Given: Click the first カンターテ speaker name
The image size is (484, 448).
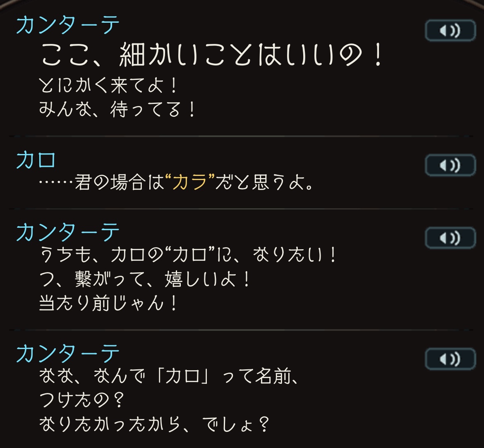Looking at the screenshot, I should 67,25.
